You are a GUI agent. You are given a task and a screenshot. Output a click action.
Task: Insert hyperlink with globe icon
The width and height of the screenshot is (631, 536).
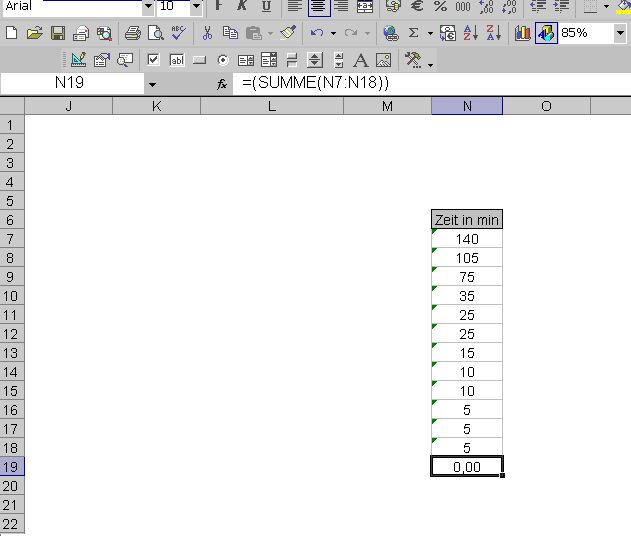pos(390,33)
